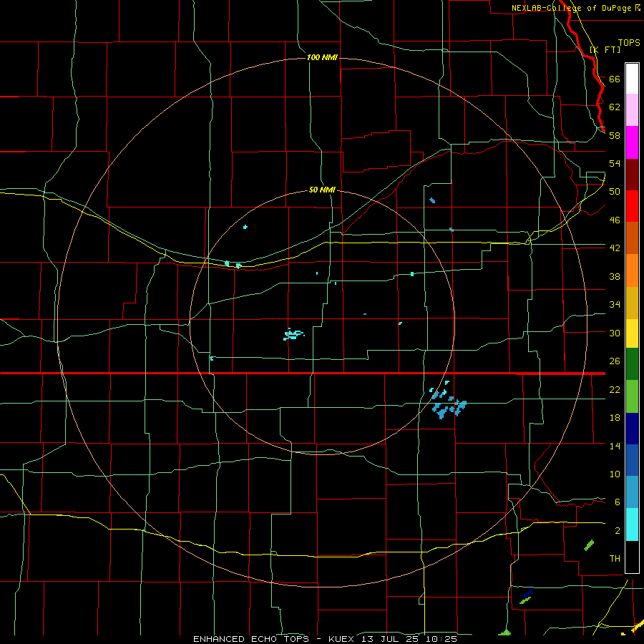Viewport: 644px width, 644px height.
Task: Click the light pink legend swatch
Action: [x=632, y=109]
